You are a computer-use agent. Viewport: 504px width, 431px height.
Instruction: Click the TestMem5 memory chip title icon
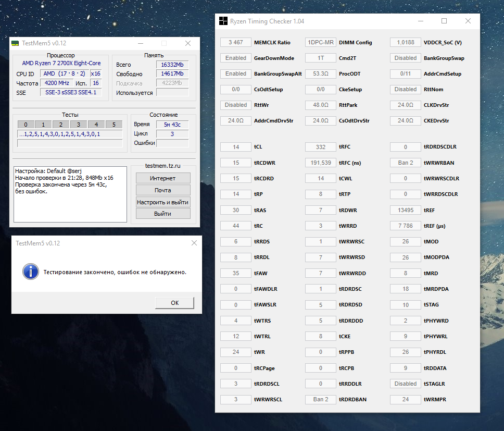pyautogui.click(x=15, y=43)
